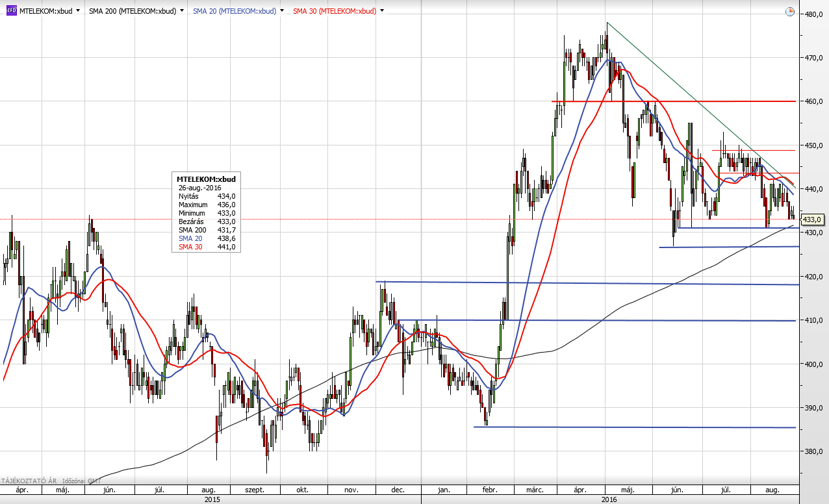Open the MTELEKOM:xbud instrument dropdown arrow

point(79,11)
